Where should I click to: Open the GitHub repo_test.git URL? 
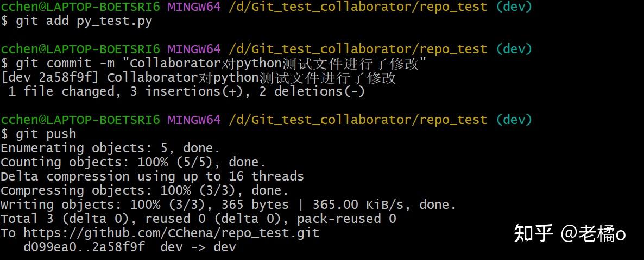(171, 233)
